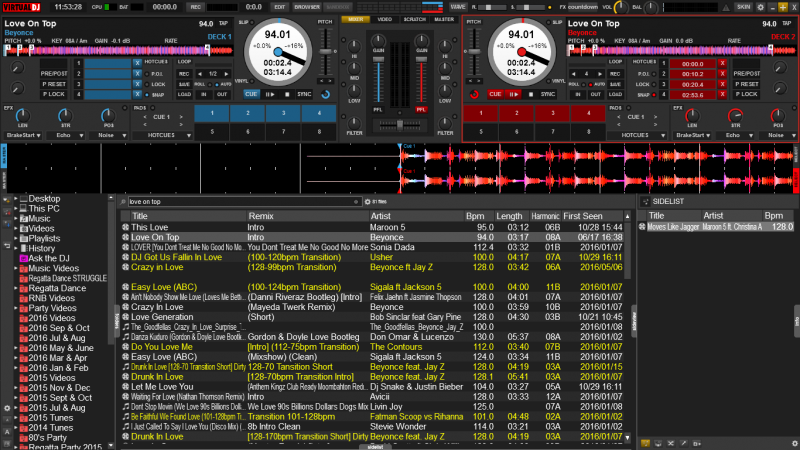
Task: Click the SKIN button
Action: tap(743, 7)
